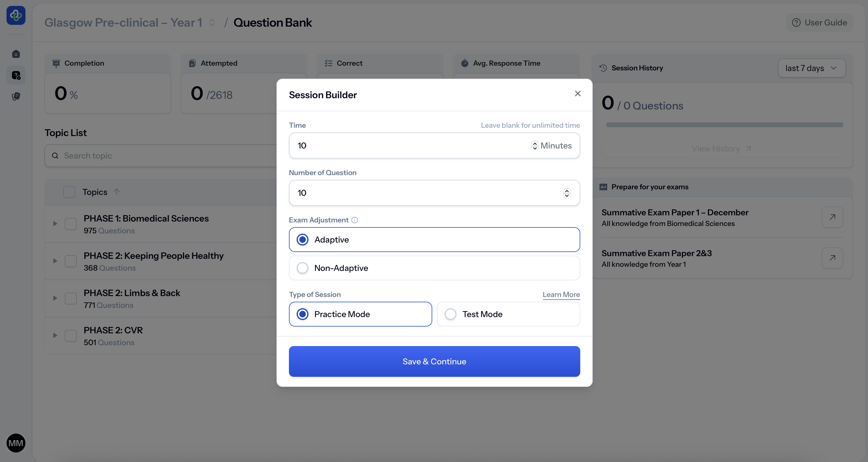The image size is (868, 462).
Task: Open the last 7 days dropdown
Action: coord(811,68)
